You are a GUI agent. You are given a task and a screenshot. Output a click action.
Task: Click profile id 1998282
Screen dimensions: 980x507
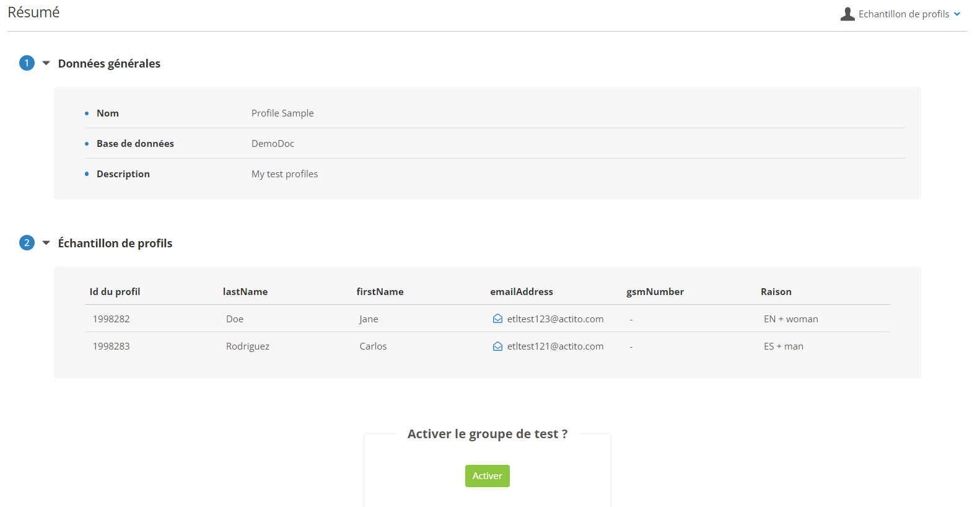point(112,319)
